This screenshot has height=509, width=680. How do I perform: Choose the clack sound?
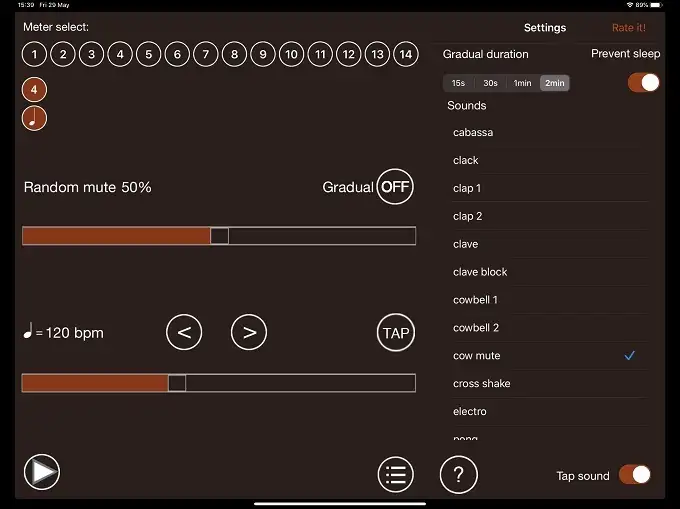548,160
